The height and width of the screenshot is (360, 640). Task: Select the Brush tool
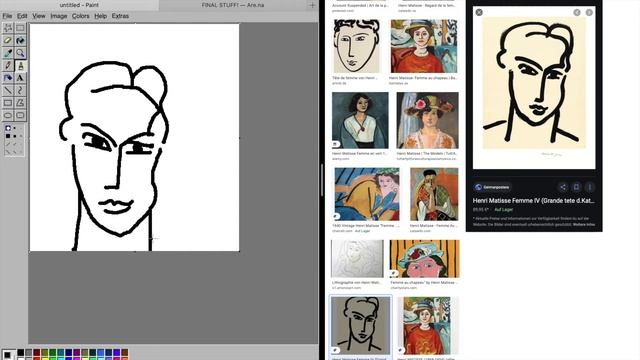coord(20,65)
